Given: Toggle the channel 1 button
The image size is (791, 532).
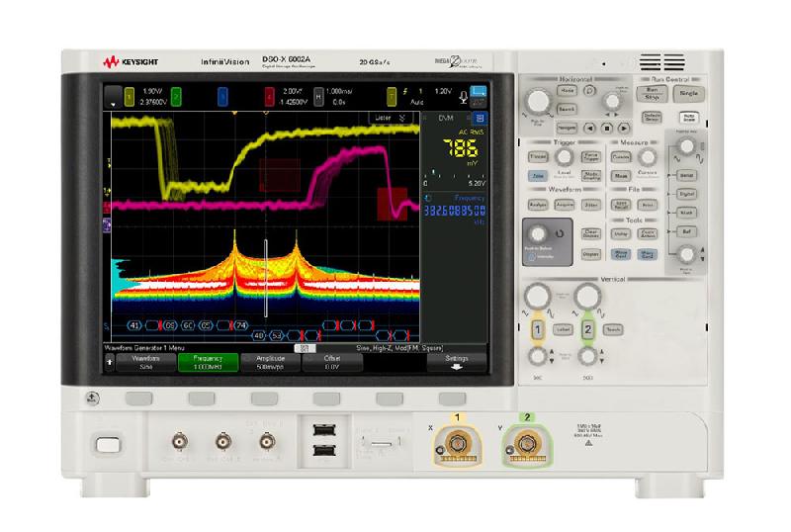Looking at the screenshot, I should click(538, 328).
